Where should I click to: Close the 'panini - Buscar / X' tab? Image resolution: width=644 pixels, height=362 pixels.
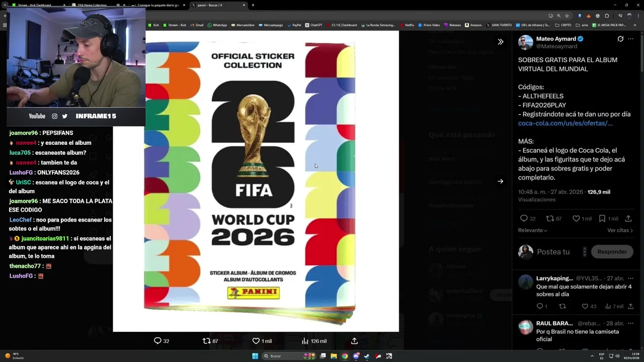244,5
